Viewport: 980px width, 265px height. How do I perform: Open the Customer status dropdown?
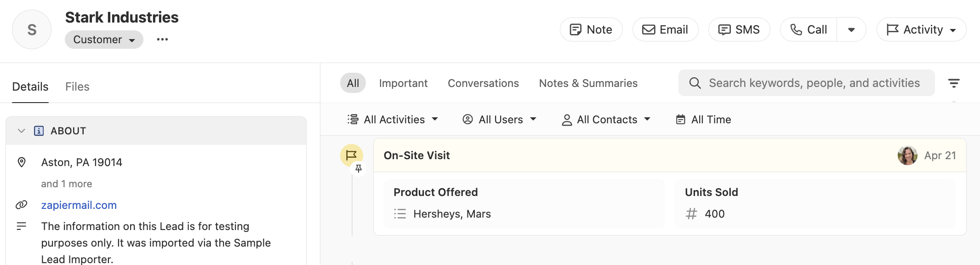[x=104, y=40]
